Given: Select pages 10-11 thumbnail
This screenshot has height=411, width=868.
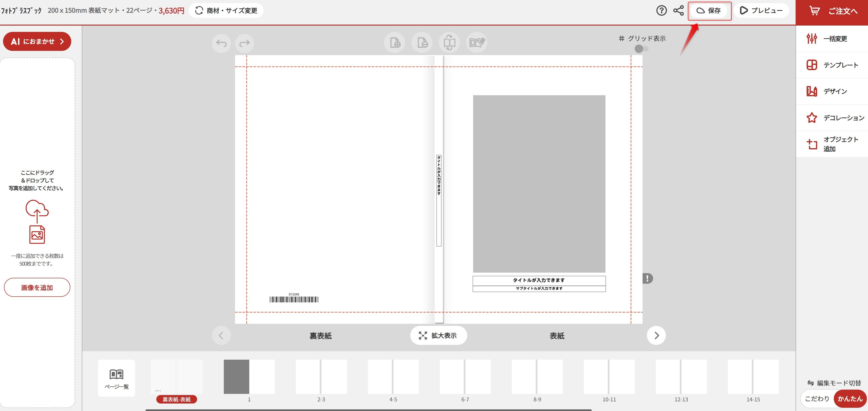Looking at the screenshot, I should (x=609, y=377).
